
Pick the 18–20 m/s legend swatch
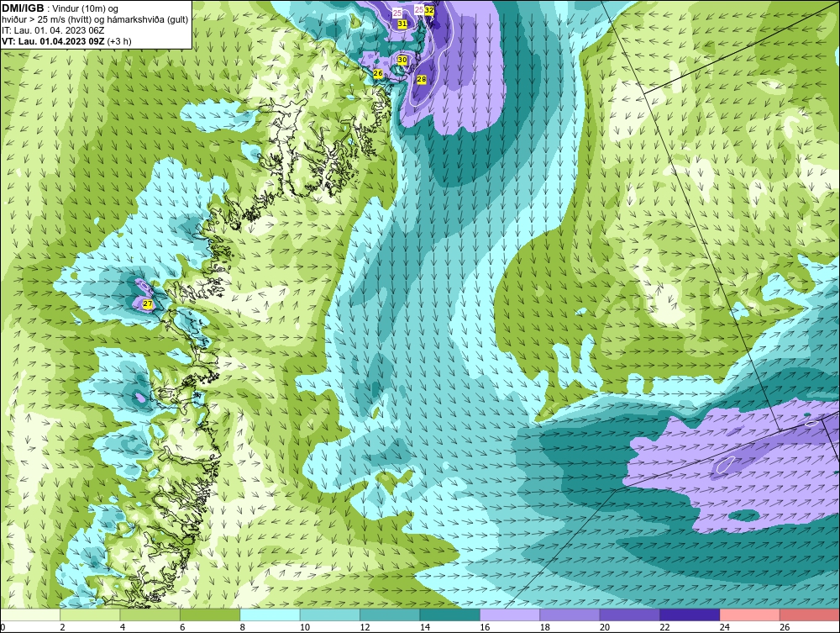click(570, 615)
